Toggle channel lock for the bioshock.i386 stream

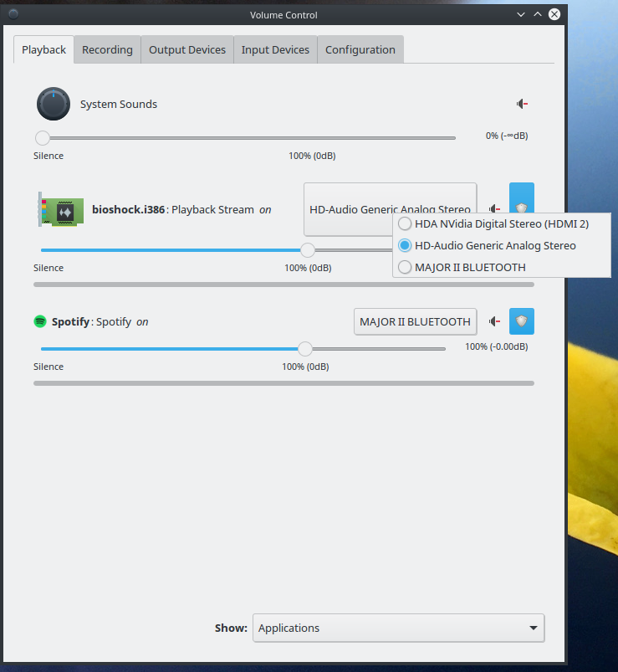click(x=521, y=198)
